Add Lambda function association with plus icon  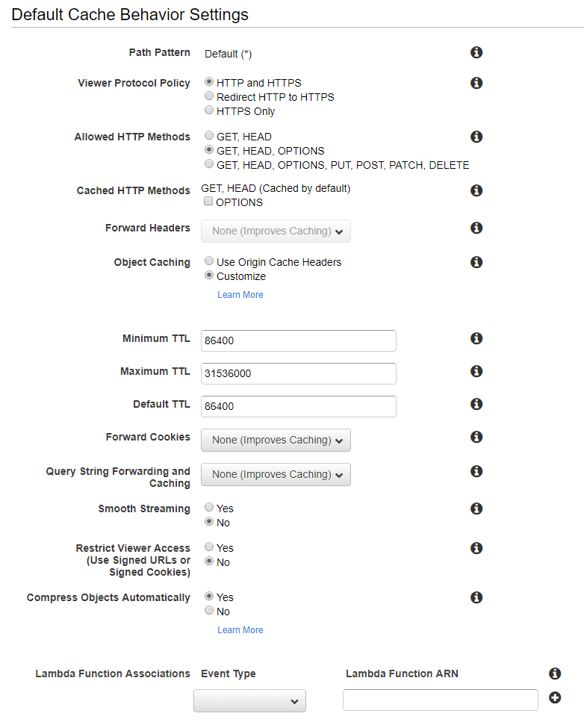(x=555, y=698)
